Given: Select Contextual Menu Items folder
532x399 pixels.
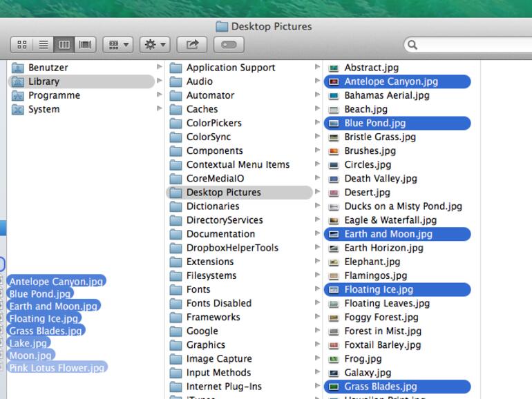Looking at the screenshot, I should point(239,165).
